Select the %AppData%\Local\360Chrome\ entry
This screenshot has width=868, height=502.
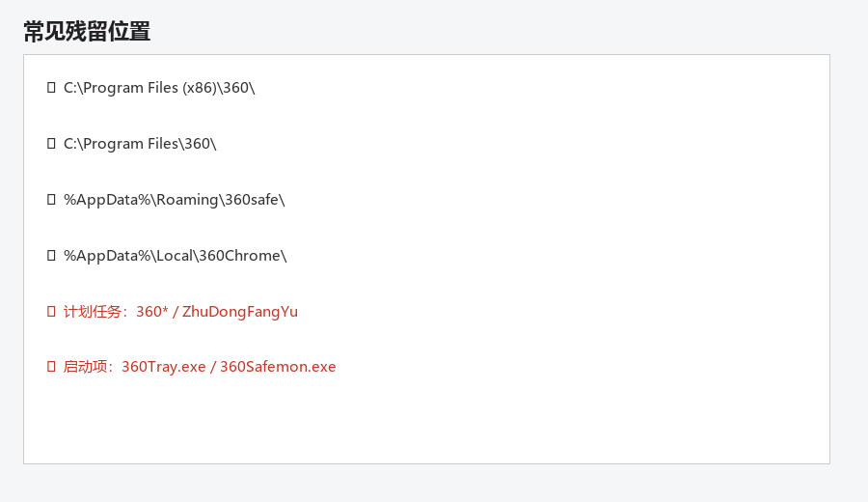coord(176,256)
